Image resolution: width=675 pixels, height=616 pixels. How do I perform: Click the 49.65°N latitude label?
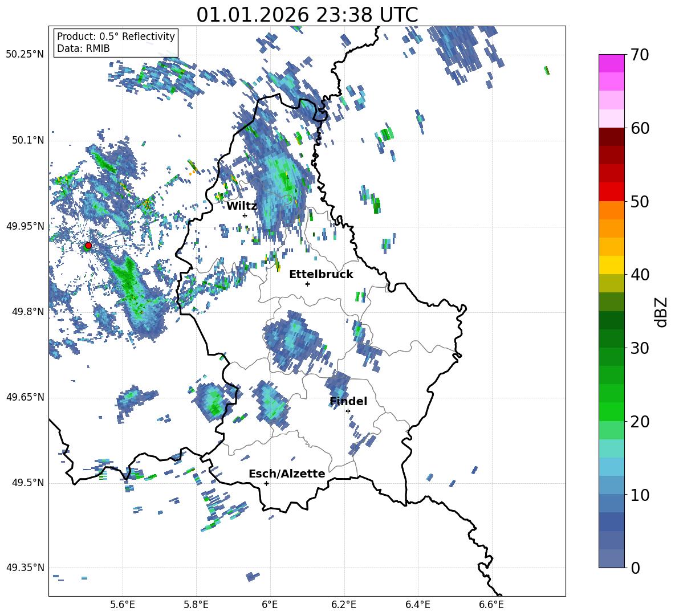25,397
